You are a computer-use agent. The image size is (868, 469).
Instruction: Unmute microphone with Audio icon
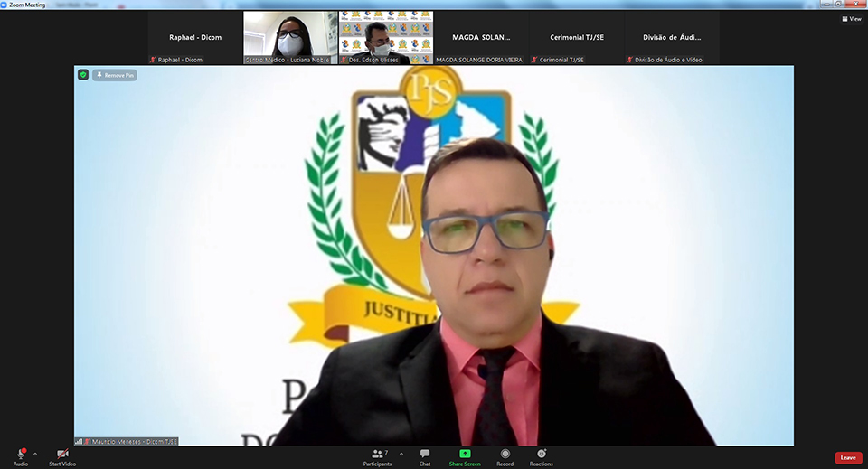click(x=20, y=454)
